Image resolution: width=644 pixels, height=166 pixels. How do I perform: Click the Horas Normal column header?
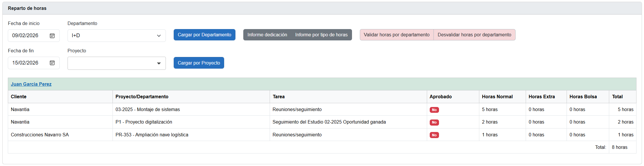497,97
